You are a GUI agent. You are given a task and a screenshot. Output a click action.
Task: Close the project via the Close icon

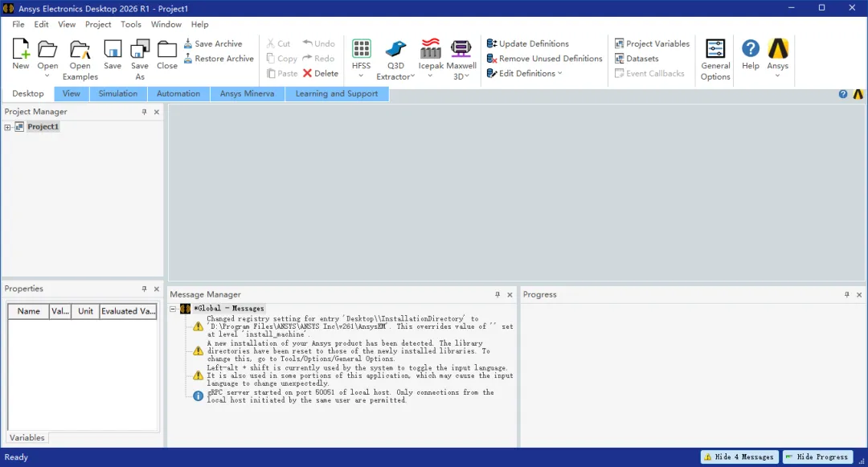point(166,49)
